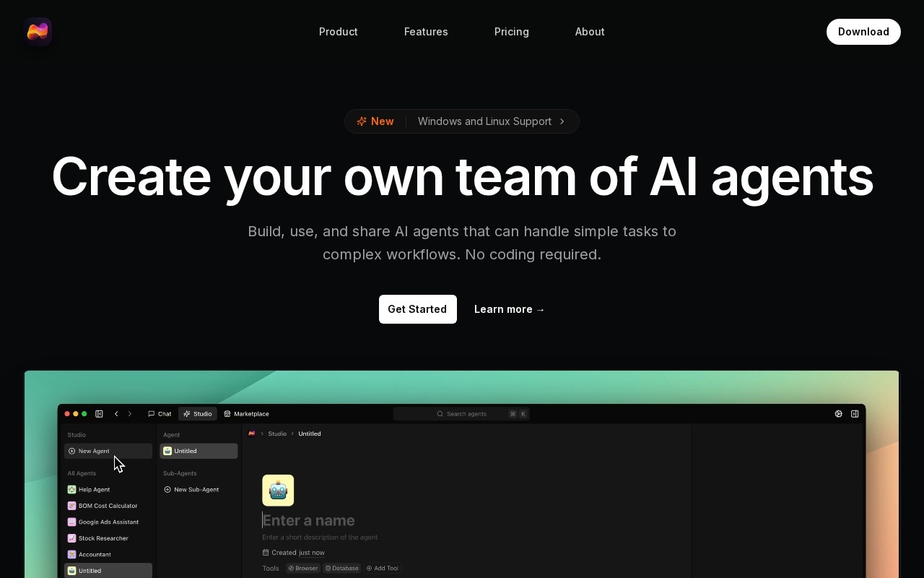Screen dimensions: 924x578
Task: Click the sparkle New badge icon
Action: (x=362, y=121)
